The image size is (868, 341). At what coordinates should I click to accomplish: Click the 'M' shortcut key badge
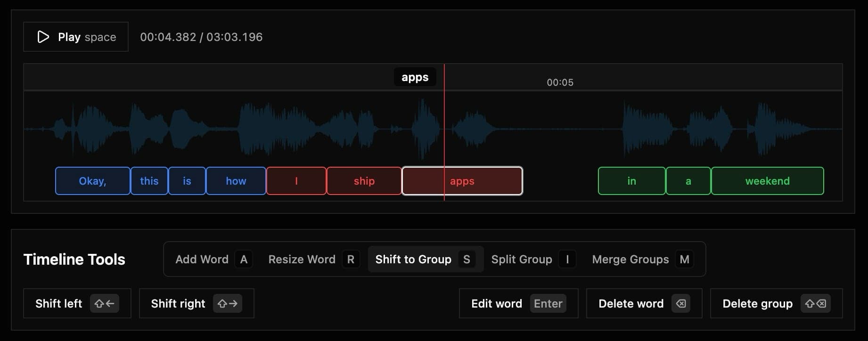pyautogui.click(x=685, y=259)
